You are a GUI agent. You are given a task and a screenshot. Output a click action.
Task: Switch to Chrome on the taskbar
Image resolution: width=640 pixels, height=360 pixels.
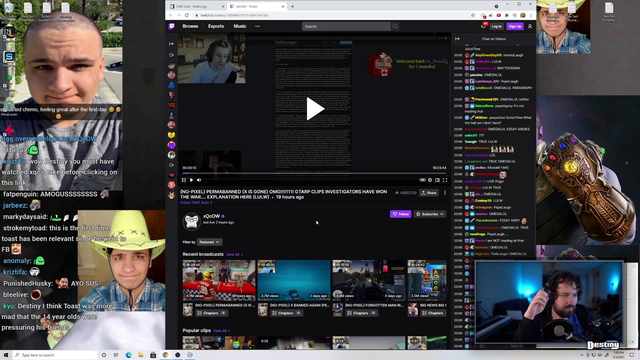pos(165,355)
